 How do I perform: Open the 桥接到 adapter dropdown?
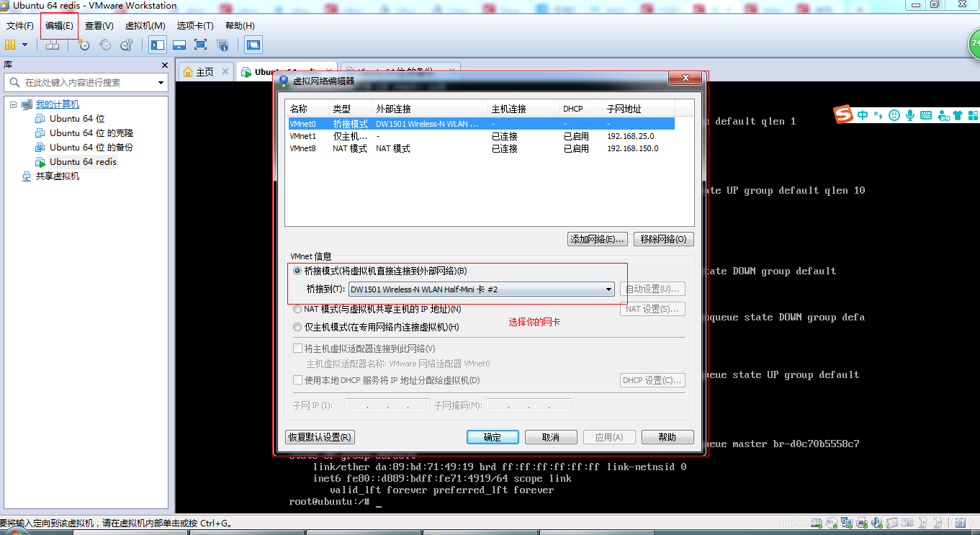[x=481, y=289]
